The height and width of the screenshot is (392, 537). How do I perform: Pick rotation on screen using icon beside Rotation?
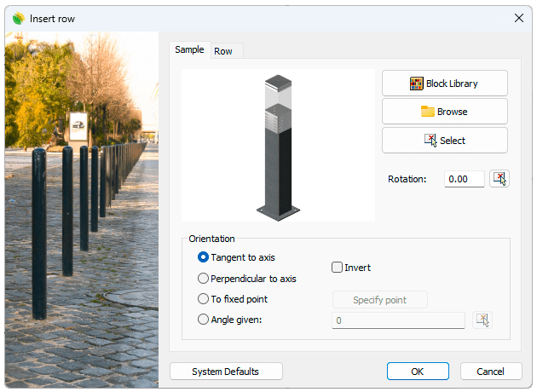click(x=499, y=179)
